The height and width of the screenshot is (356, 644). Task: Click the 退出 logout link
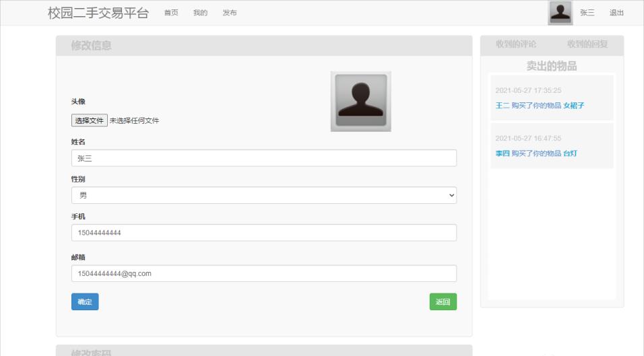pyautogui.click(x=616, y=13)
